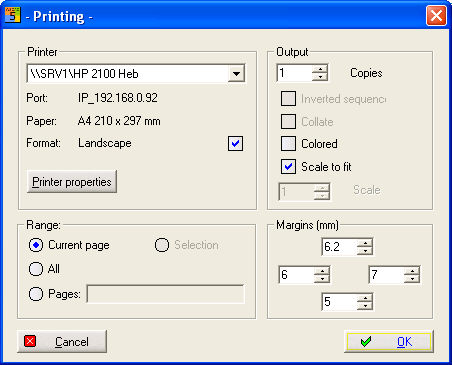
Task: Increase the right margin value 7
Action: 412,271
